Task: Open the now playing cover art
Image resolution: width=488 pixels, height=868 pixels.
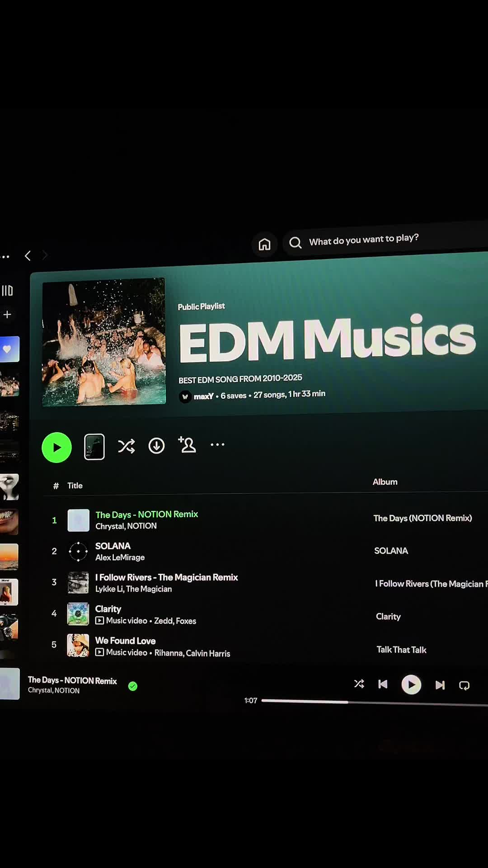Action: (x=9, y=684)
